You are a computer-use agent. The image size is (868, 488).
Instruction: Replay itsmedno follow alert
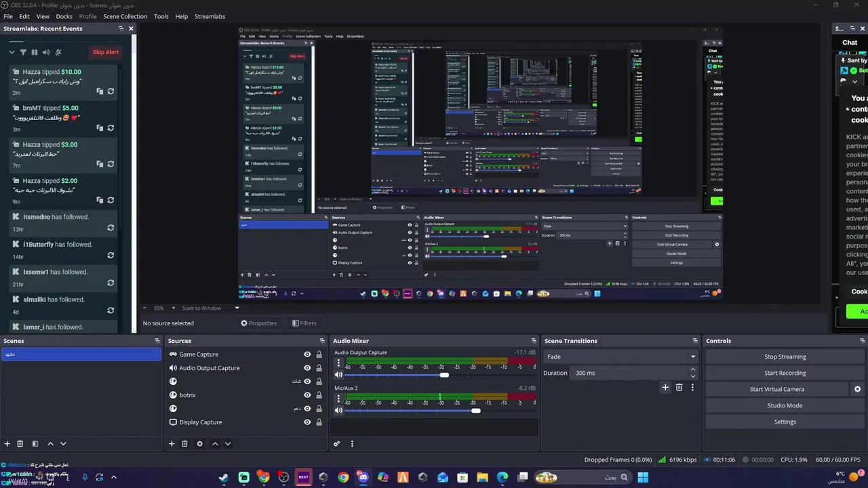point(111,228)
